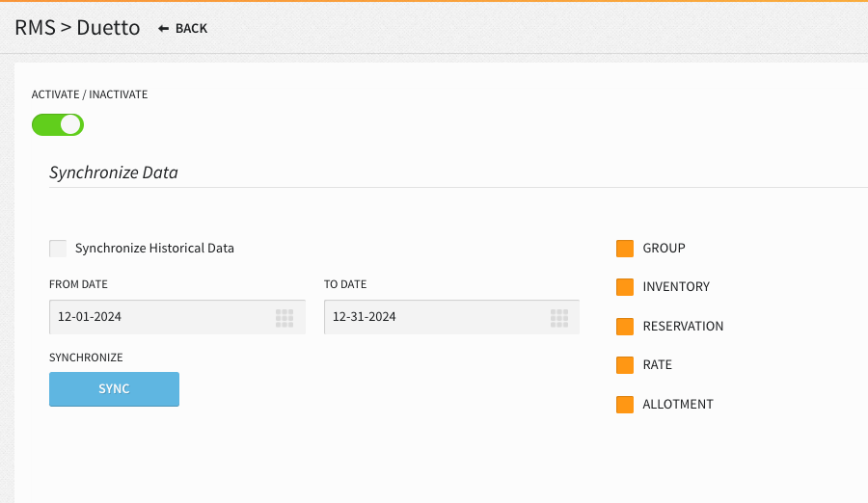Toggle the ALLOTMENT orange checkbox

pyautogui.click(x=625, y=405)
